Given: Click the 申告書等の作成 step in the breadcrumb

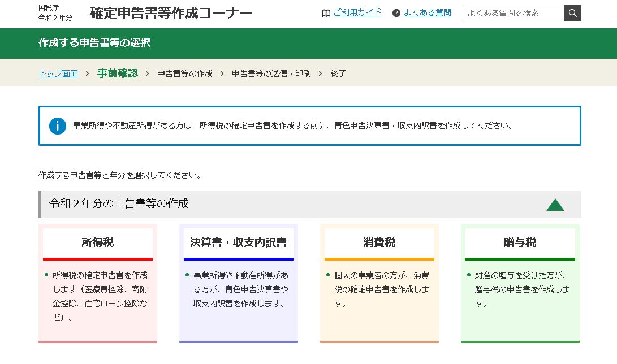Looking at the screenshot, I should (x=184, y=73).
